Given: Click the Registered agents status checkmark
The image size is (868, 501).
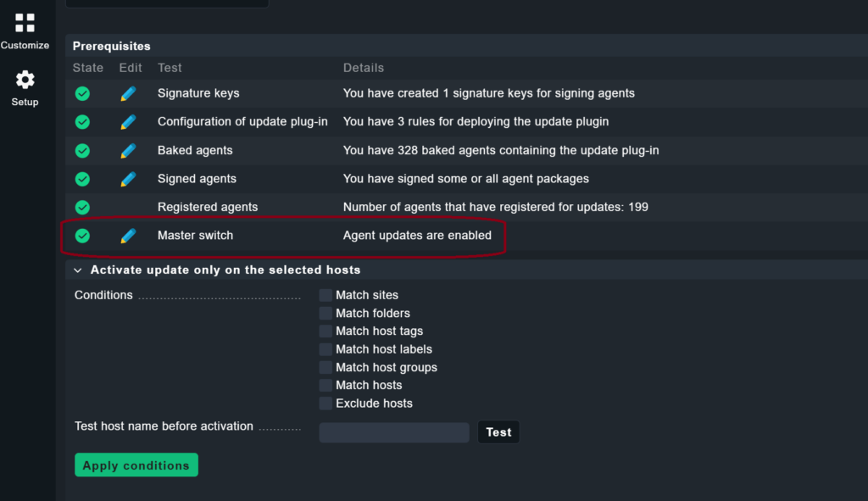Looking at the screenshot, I should coord(81,207).
